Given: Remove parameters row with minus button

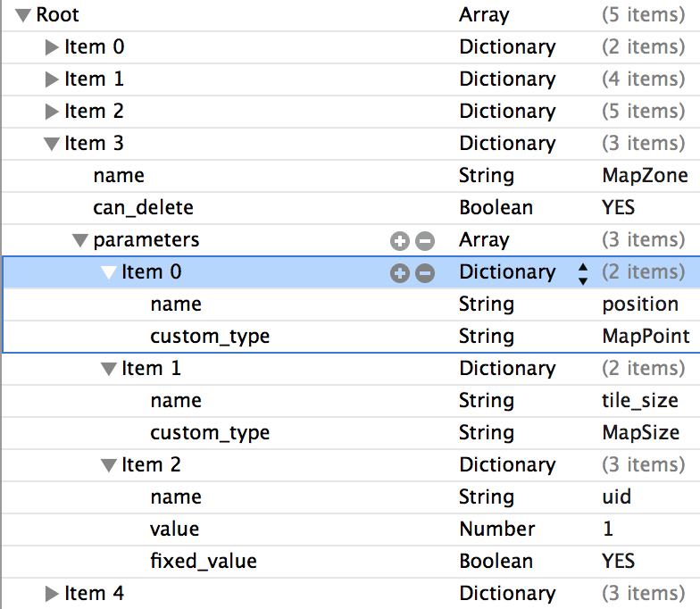Looking at the screenshot, I should tap(425, 241).
